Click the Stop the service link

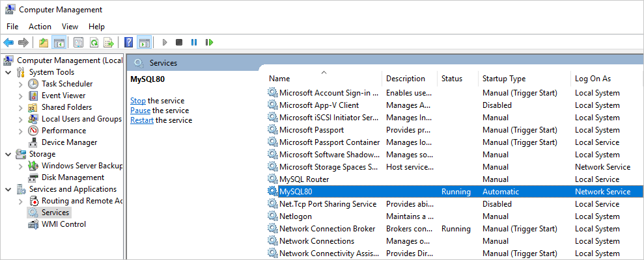(x=137, y=101)
